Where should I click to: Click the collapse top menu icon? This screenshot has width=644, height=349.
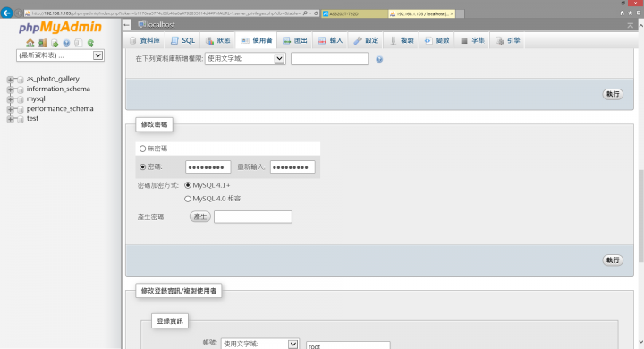(630, 25)
